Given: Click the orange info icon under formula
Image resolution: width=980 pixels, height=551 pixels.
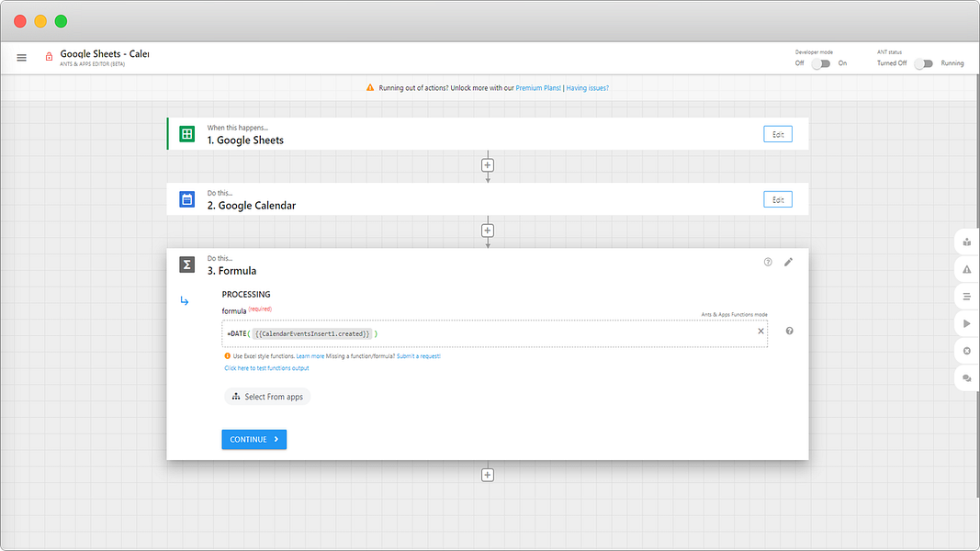Looking at the screenshot, I should [228, 356].
